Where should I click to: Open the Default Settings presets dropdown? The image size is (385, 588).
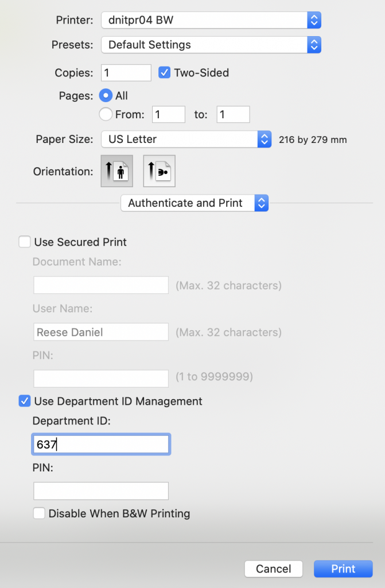[x=211, y=45]
